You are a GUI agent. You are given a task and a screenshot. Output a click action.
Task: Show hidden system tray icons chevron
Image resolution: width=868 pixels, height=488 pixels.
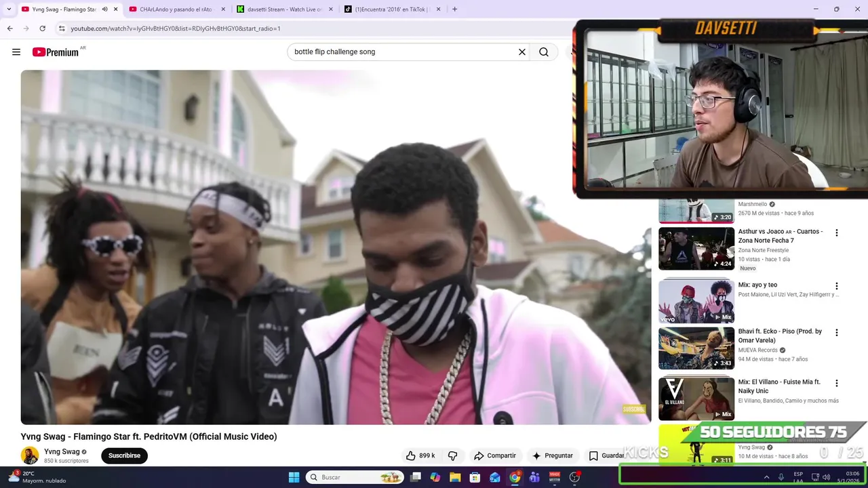(766, 477)
